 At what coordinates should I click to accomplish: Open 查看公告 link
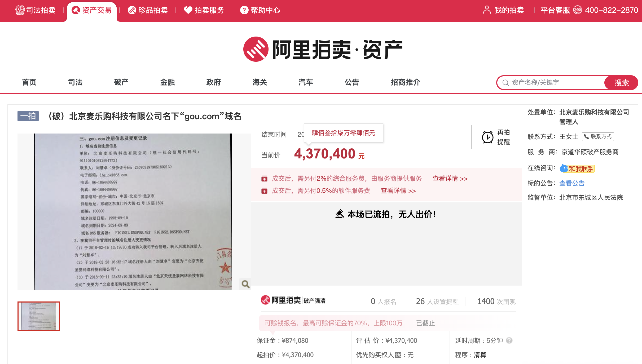(x=572, y=183)
